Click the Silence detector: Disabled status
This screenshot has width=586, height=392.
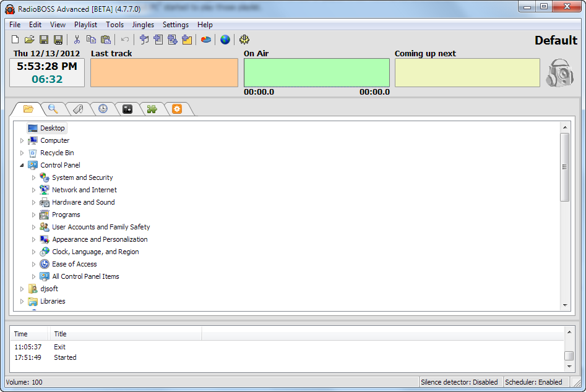[x=459, y=382]
